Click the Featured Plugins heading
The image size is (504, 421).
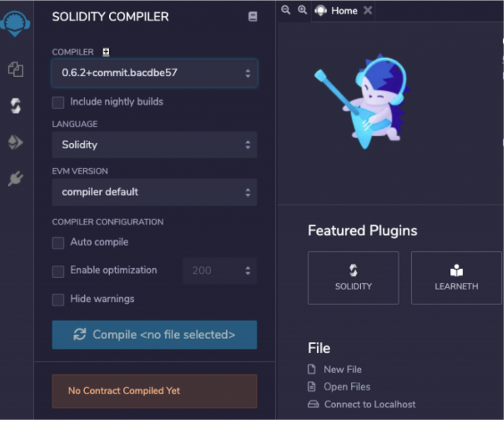pos(362,230)
